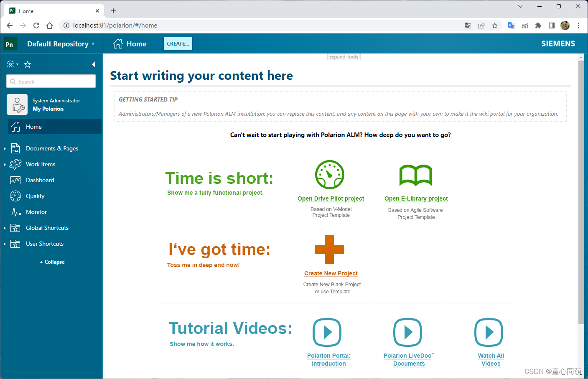This screenshot has height=379, width=588.
Task: Play the Watch All Videos icon
Action: (x=489, y=333)
